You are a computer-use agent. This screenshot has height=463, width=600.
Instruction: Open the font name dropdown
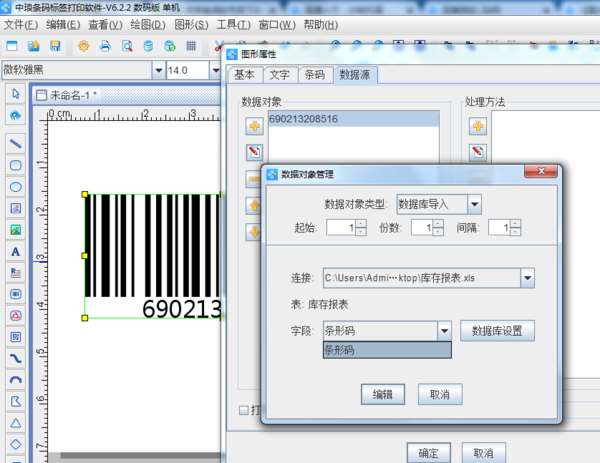point(158,70)
